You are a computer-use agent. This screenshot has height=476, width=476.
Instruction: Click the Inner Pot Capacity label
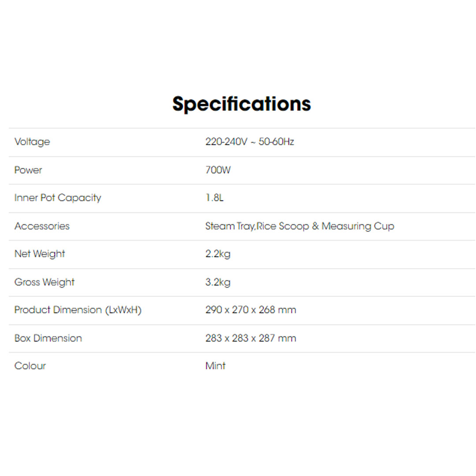(58, 198)
